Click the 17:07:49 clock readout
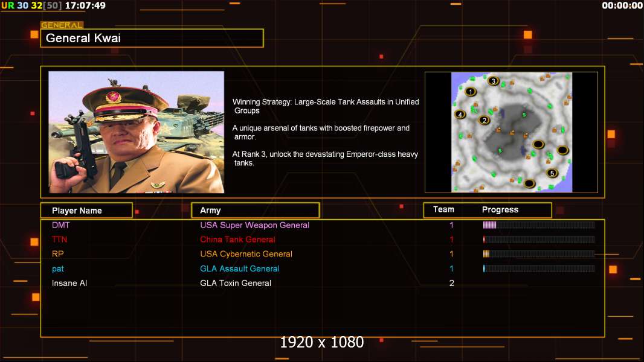This screenshot has height=362, width=644. pyautogui.click(x=85, y=5)
